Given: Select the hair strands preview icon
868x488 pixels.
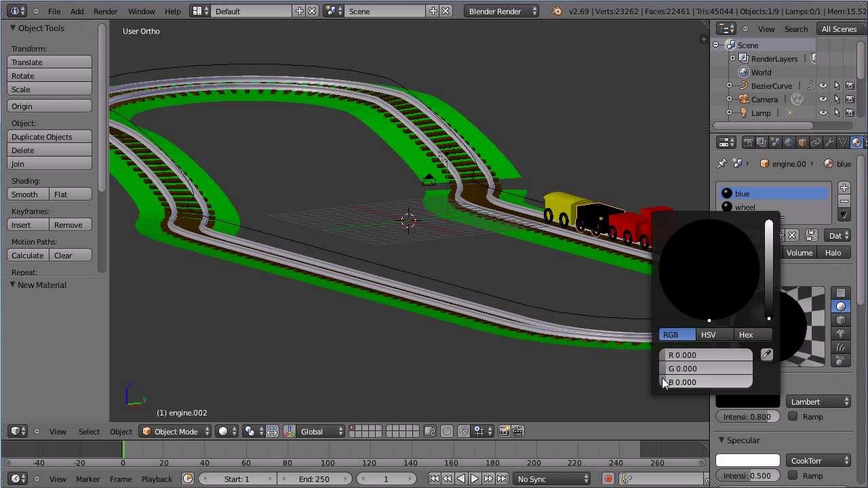Looking at the screenshot, I should 841,347.
